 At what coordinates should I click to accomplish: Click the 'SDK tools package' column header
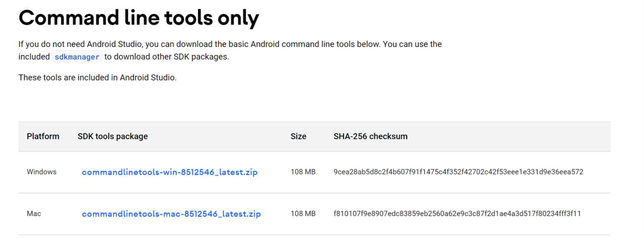click(x=112, y=136)
